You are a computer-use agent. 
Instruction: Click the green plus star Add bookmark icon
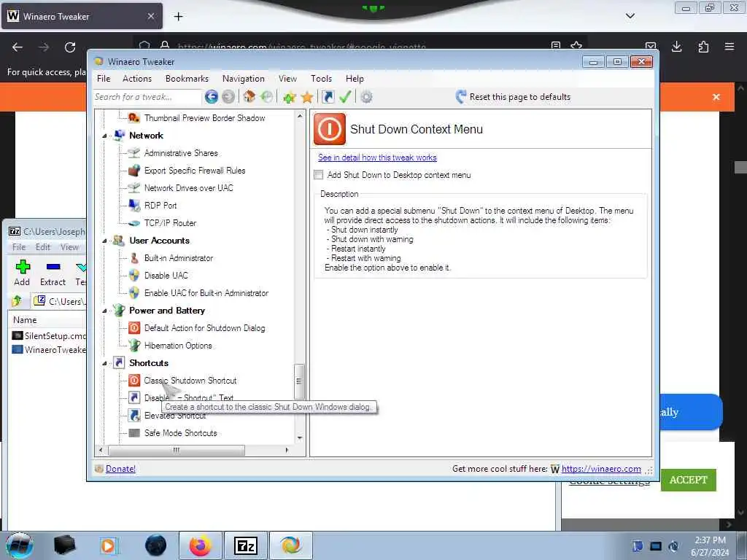(289, 98)
